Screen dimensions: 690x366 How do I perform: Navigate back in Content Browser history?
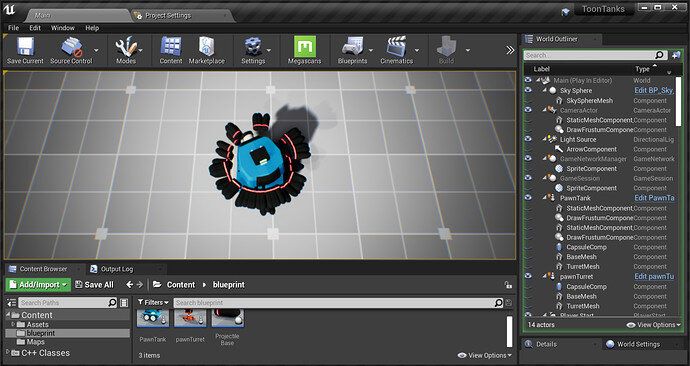tap(129, 285)
